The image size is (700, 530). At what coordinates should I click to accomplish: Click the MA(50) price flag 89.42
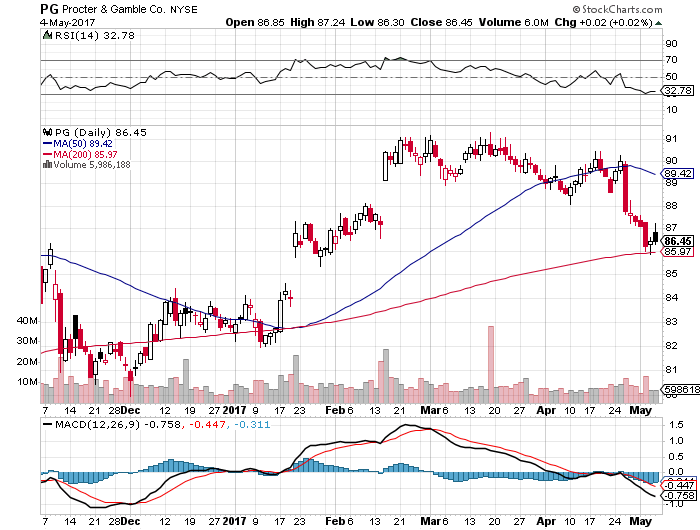678,173
